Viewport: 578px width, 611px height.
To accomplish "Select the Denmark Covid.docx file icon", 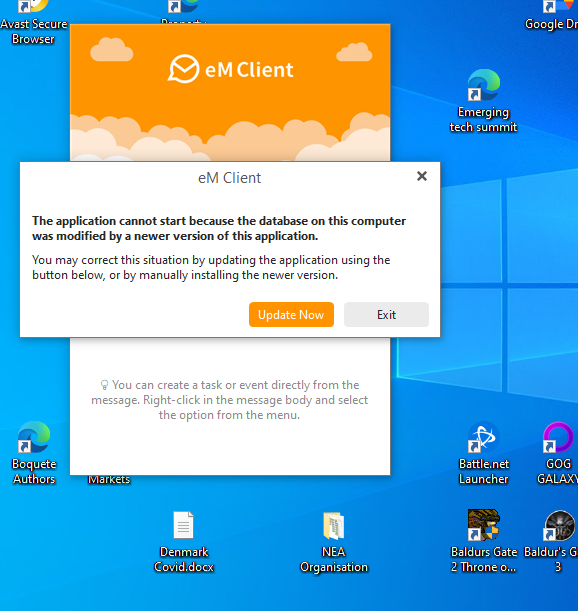I will click(x=184, y=542).
